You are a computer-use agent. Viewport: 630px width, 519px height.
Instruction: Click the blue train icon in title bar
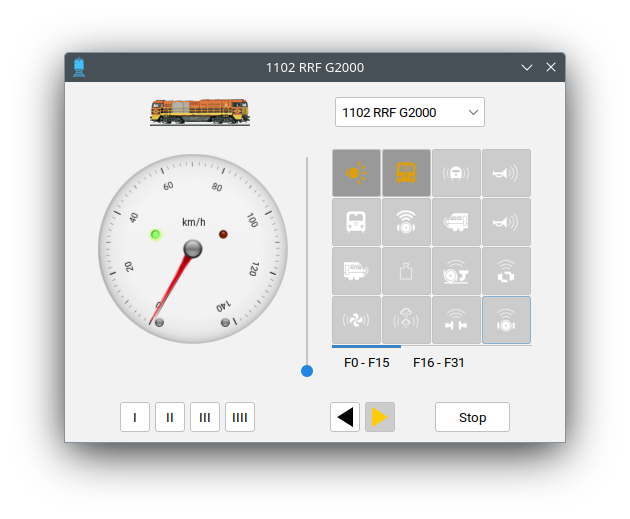(x=79, y=67)
